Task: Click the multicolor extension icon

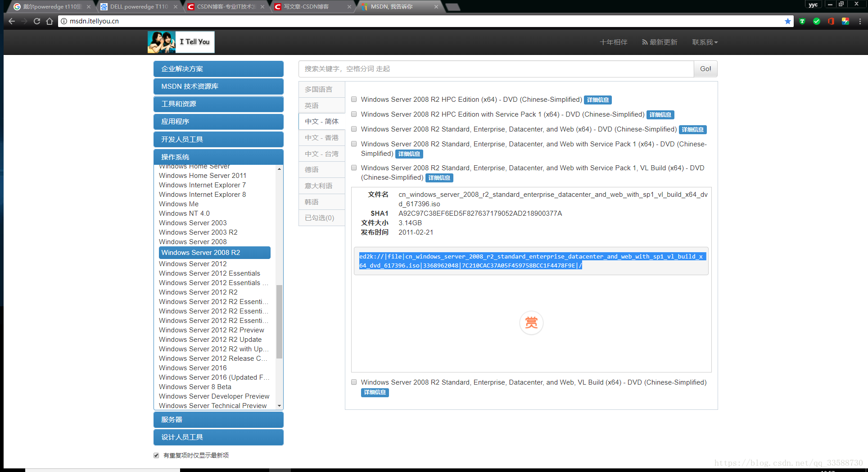Action: (845, 21)
